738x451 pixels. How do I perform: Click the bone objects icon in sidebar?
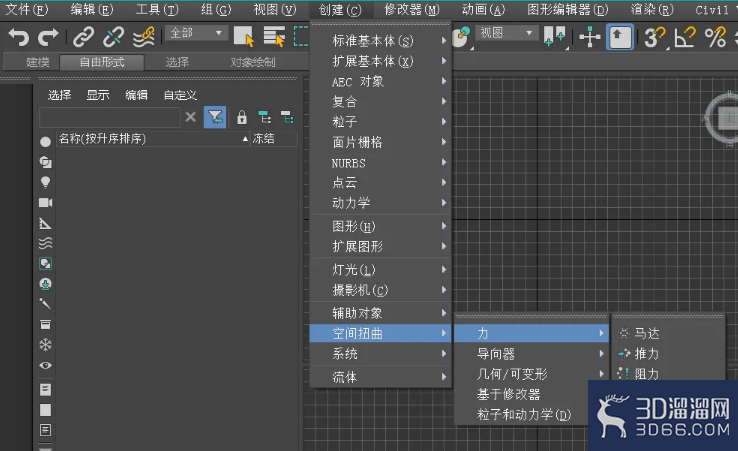pos(45,304)
